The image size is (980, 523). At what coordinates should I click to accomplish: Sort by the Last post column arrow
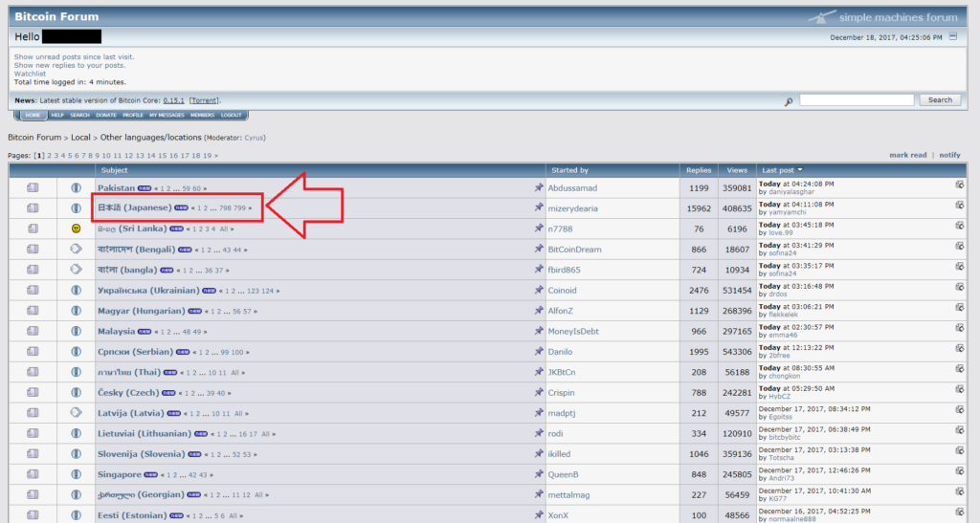[x=800, y=170]
